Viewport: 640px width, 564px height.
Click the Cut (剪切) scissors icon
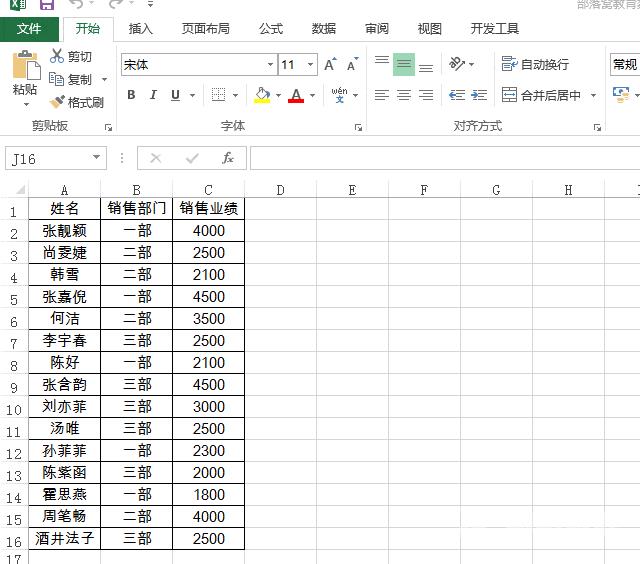57,57
